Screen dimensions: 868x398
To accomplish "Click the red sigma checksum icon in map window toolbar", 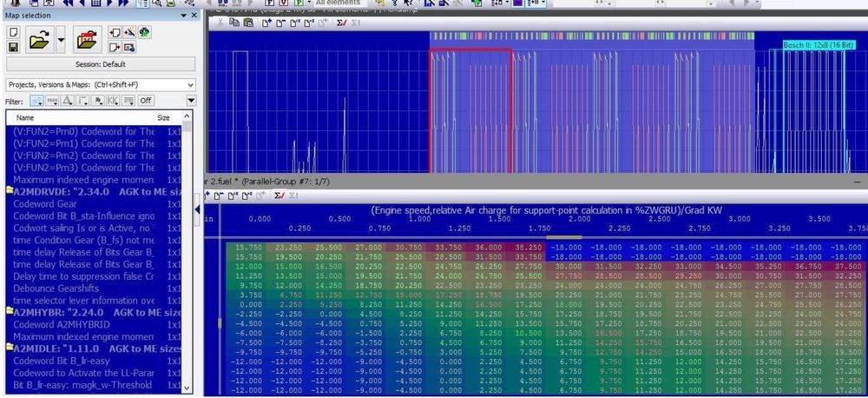I will pyautogui.click(x=279, y=196).
